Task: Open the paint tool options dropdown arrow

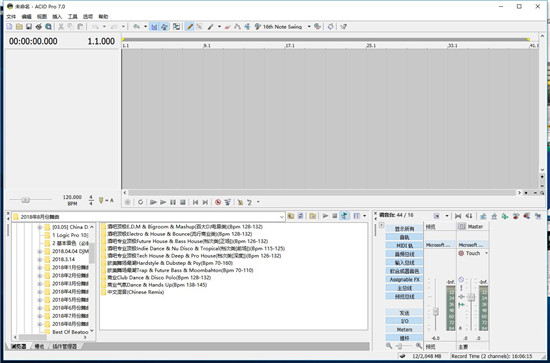Action: [219, 27]
